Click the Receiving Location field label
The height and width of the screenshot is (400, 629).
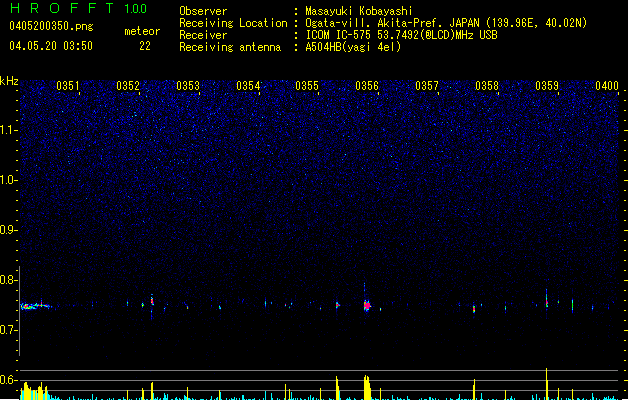[x=233, y=23]
